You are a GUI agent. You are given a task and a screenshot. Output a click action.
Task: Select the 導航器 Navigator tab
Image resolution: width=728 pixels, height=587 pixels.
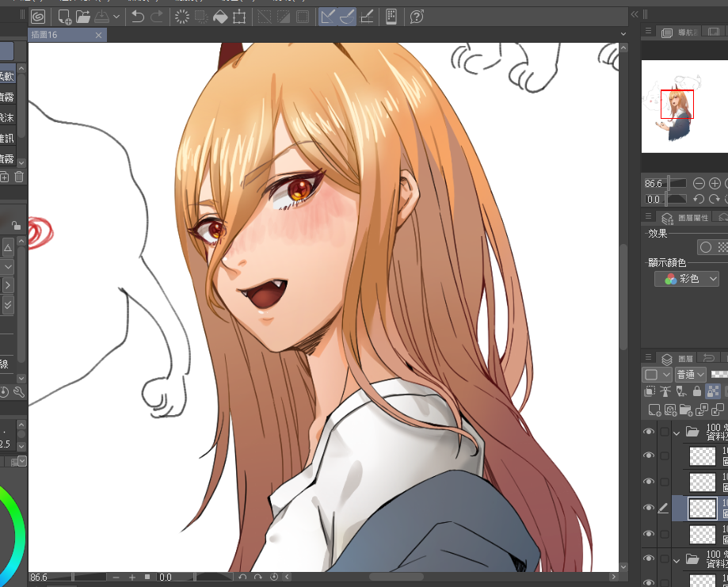click(680, 32)
